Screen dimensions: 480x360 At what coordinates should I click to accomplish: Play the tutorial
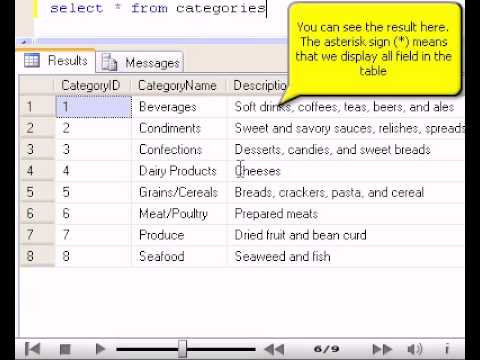[x=100, y=349]
